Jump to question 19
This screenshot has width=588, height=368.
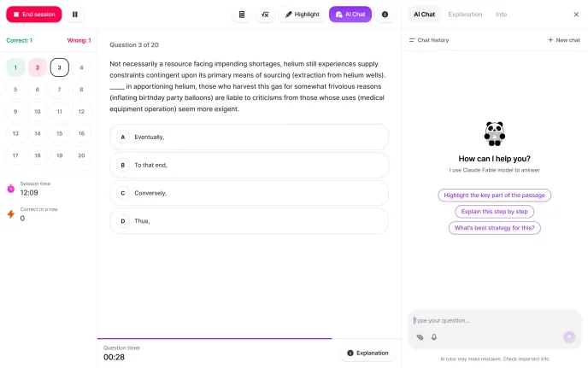[59, 155]
